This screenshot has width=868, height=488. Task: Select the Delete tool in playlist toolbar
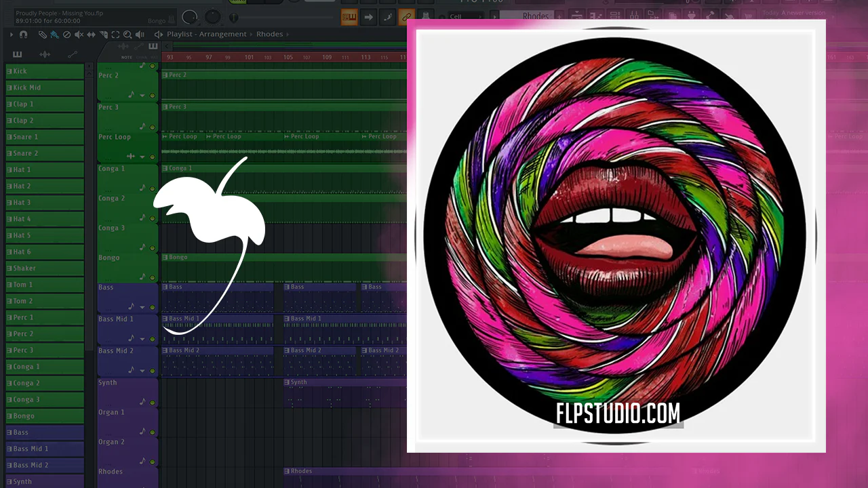coord(66,35)
